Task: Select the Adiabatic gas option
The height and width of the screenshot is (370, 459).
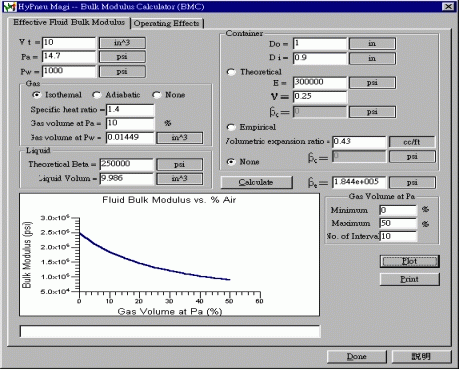Action: point(96,95)
